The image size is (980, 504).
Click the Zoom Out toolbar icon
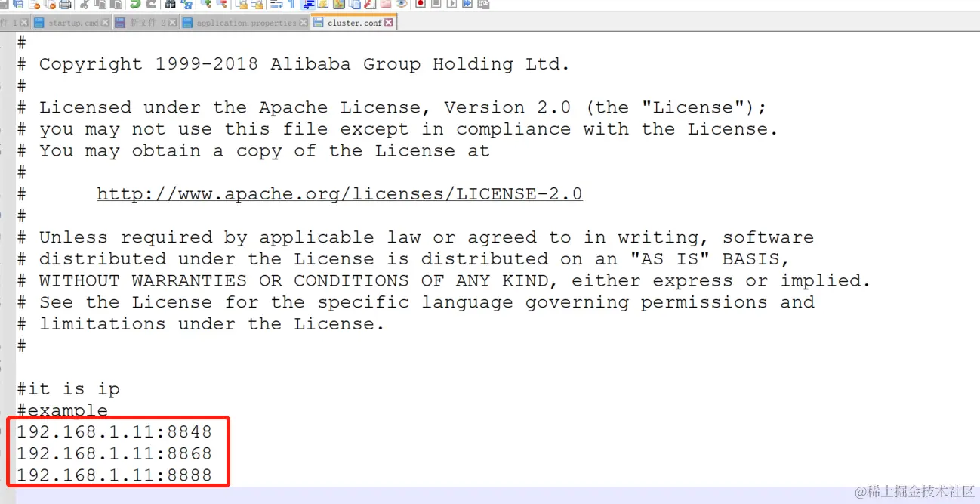221,4
